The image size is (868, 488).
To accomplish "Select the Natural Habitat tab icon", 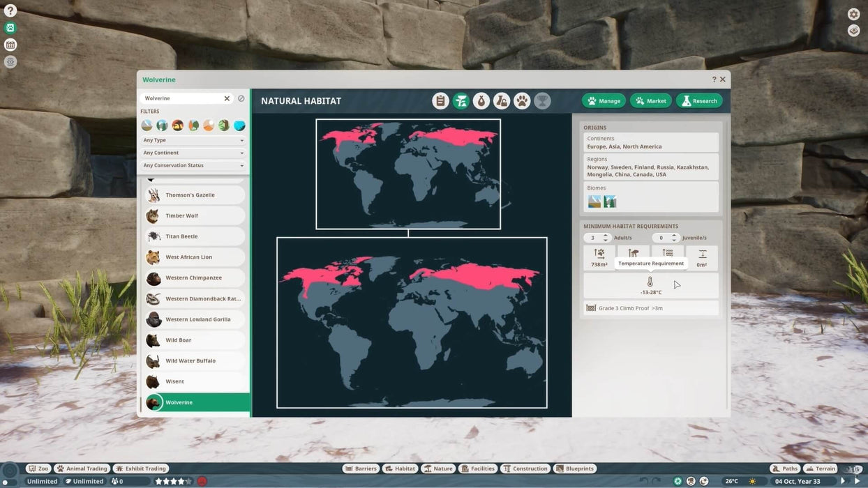I will pos(461,101).
